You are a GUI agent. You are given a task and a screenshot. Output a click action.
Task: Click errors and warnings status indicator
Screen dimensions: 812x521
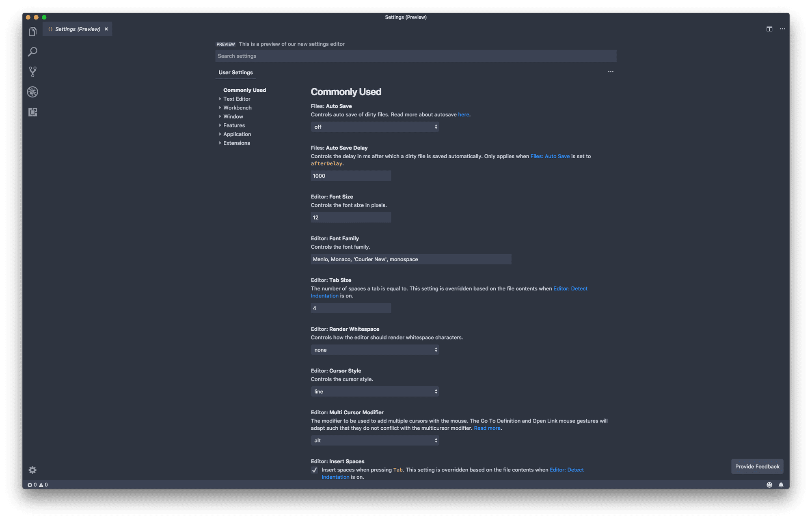point(37,484)
